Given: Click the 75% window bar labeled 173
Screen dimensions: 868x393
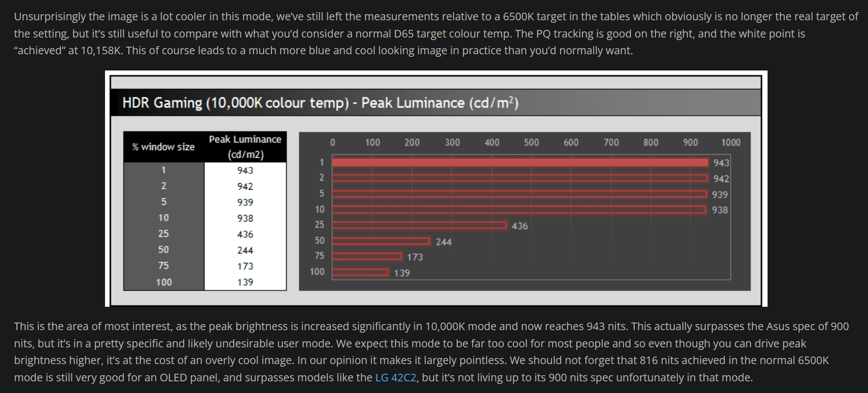Looking at the screenshot, I should 367,257.
